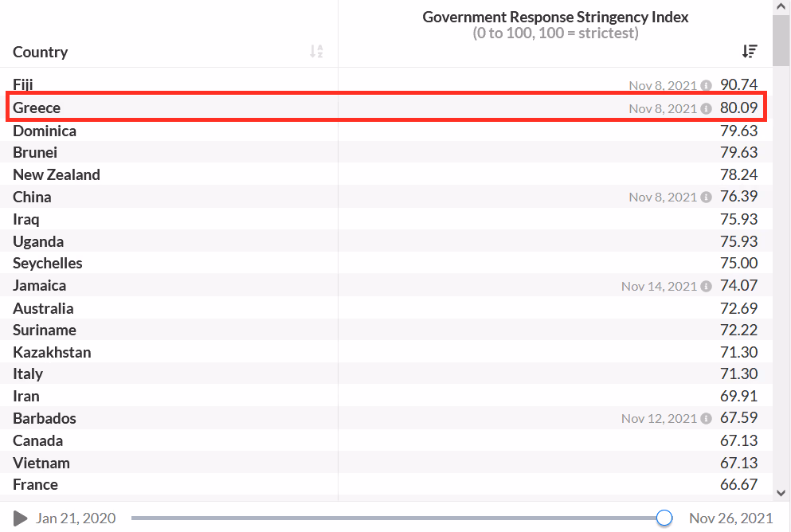Select the Canada row
Viewport: 791px width, 532px height.
point(386,440)
